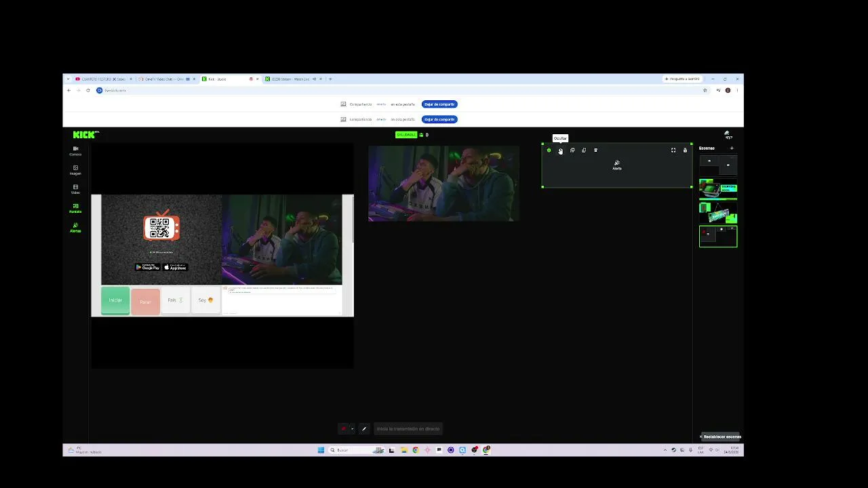868x488 pixels.
Task: Open the tab search dropdown
Action: (x=68, y=79)
